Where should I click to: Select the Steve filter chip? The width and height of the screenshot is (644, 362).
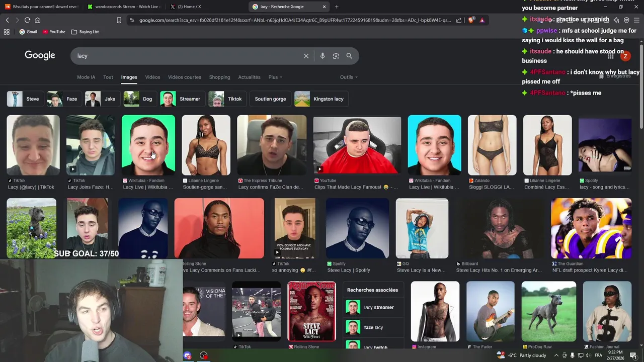(x=25, y=99)
